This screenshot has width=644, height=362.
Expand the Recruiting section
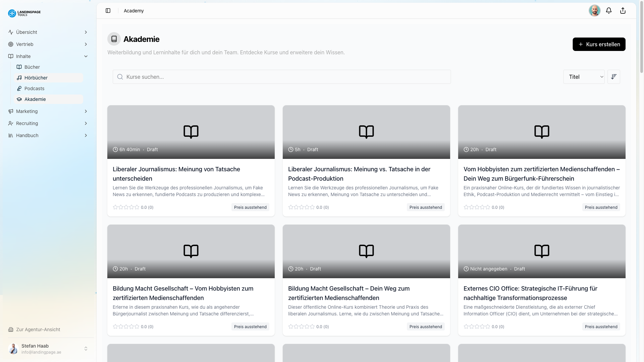[x=86, y=123]
